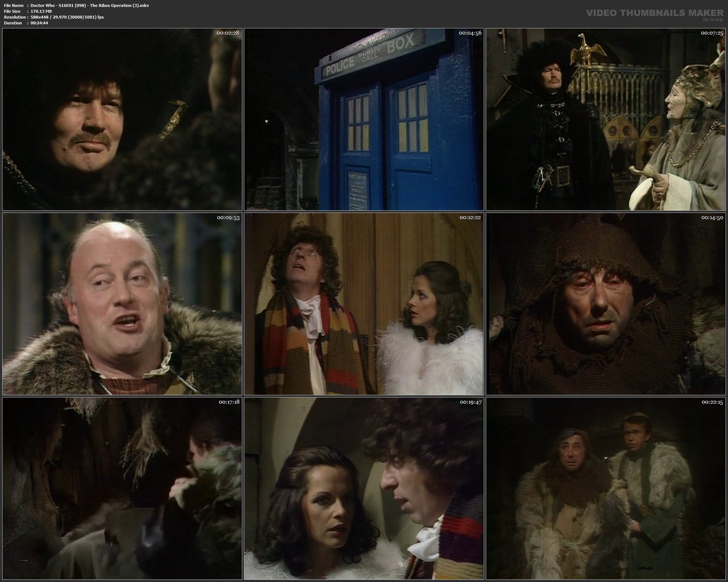Screen dimensions: 728x582
Task: Click the Video Thumbnails Maker watermark
Action: [654, 13]
